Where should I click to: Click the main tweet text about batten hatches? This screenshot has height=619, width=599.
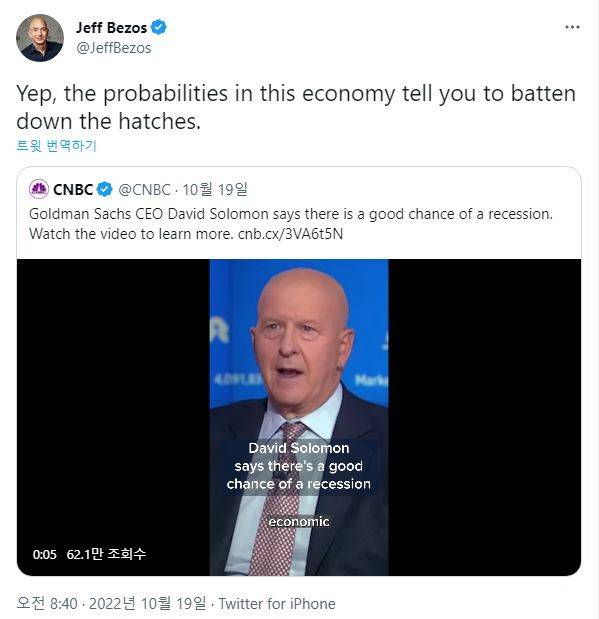296,107
